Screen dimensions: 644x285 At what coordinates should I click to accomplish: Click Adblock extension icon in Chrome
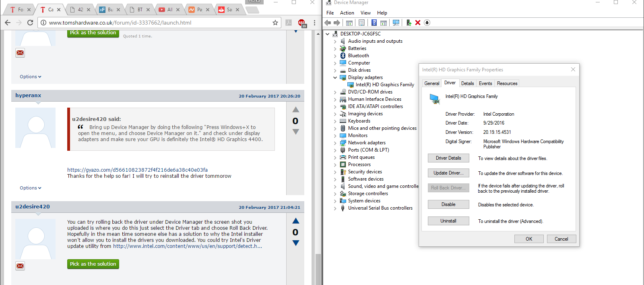click(x=302, y=23)
